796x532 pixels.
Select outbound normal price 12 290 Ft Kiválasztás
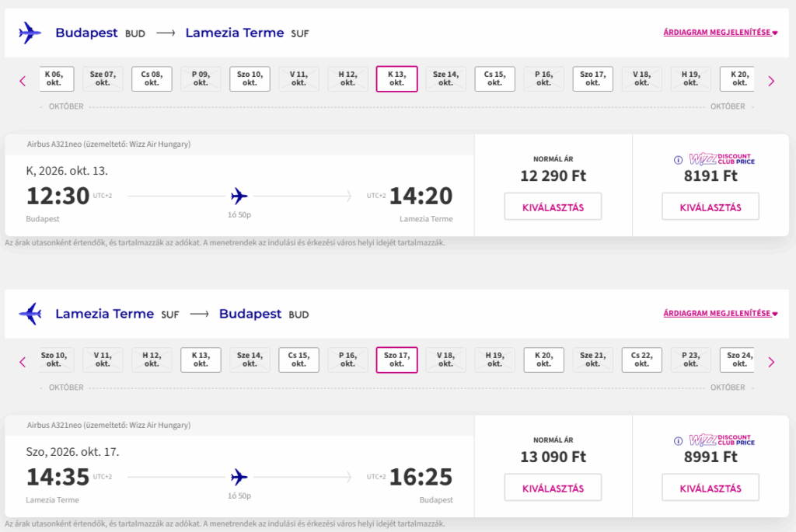(553, 207)
